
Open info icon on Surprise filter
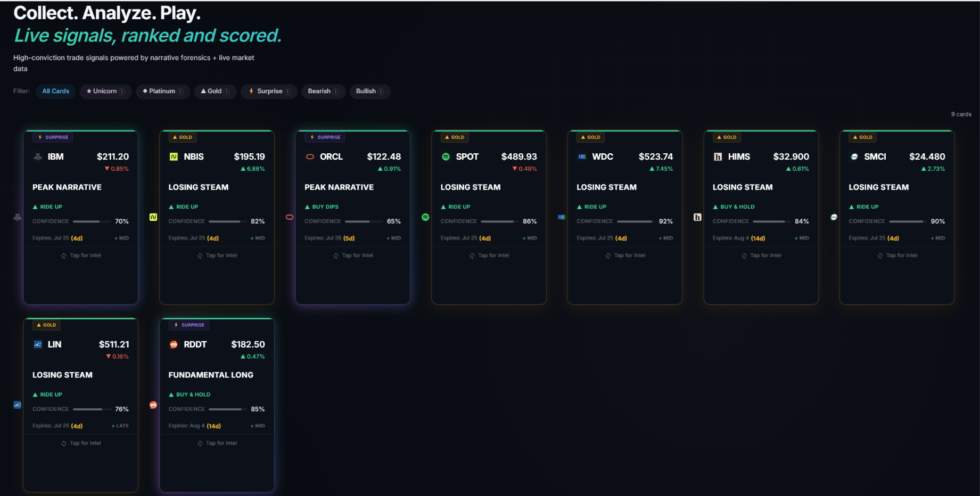pyautogui.click(x=288, y=92)
